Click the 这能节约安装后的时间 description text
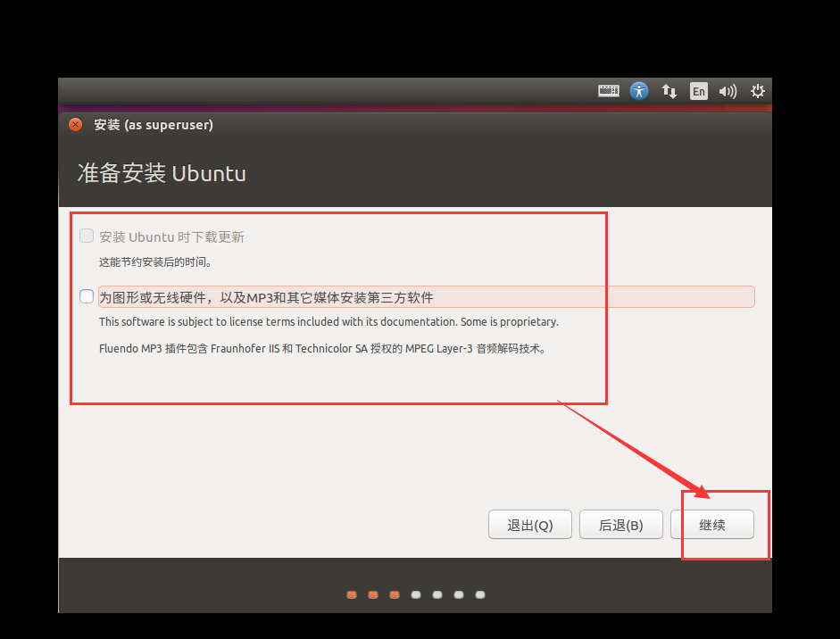The width and height of the screenshot is (840, 639). pyautogui.click(x=155, y=261)
